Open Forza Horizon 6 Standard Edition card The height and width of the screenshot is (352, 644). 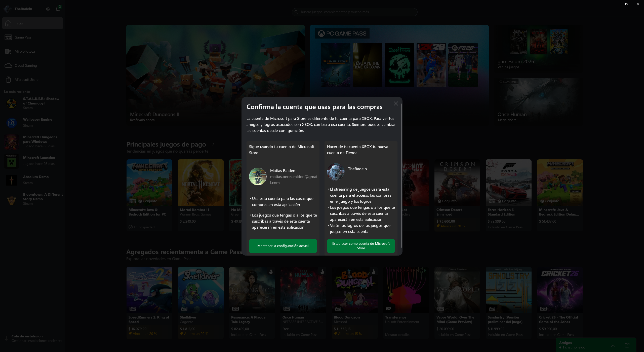point(508,195)
